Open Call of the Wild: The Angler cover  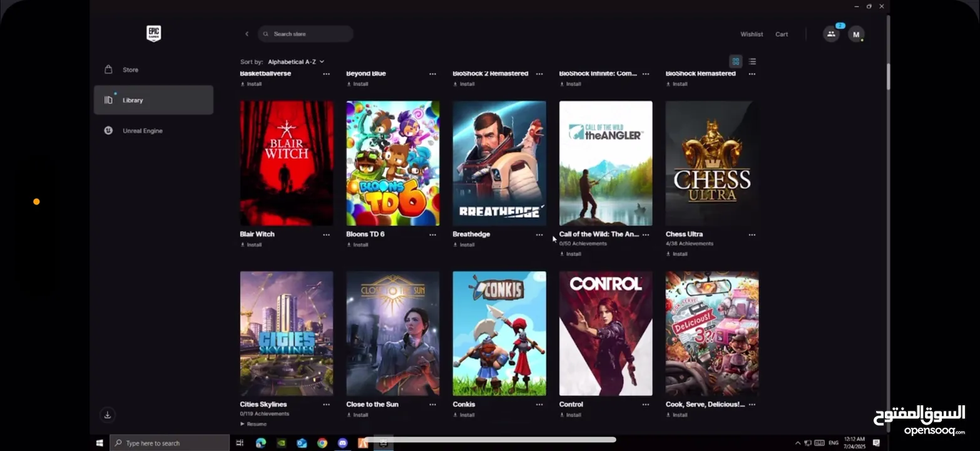coord(606,163)
